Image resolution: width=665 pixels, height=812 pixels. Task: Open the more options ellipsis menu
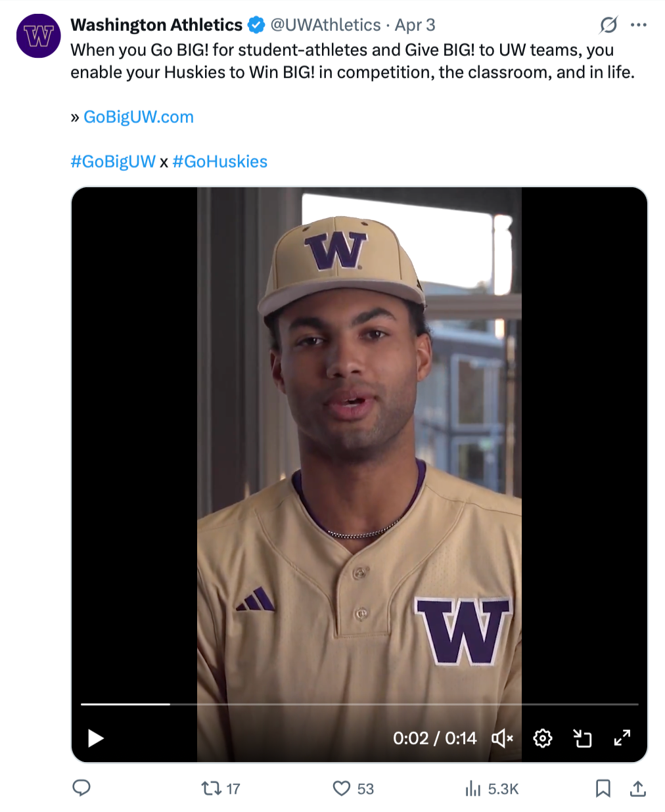[x=638, y=25]
